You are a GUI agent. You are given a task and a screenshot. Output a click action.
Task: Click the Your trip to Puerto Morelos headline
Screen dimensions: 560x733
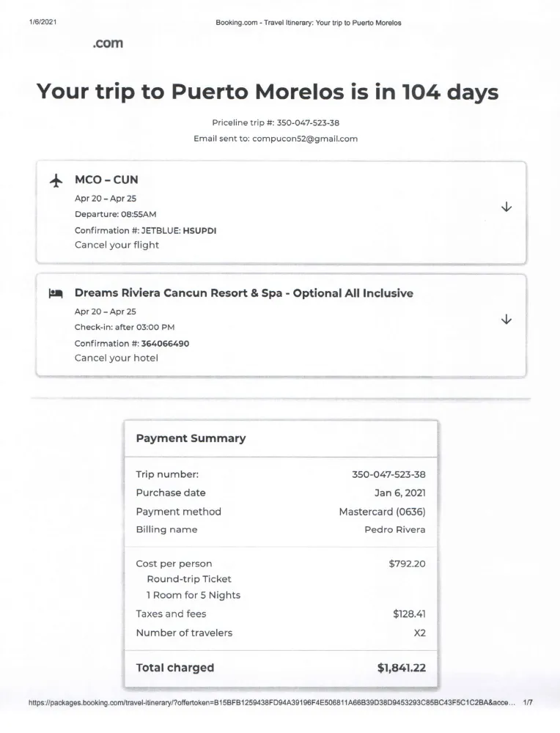tap(268, 92)
